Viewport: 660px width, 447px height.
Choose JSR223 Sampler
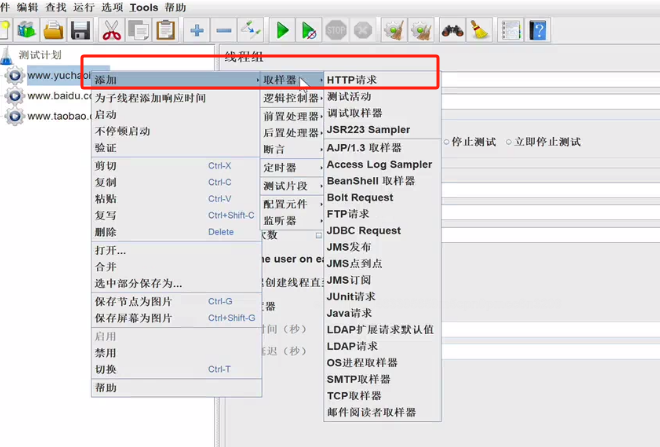click(x=382, y=130)
